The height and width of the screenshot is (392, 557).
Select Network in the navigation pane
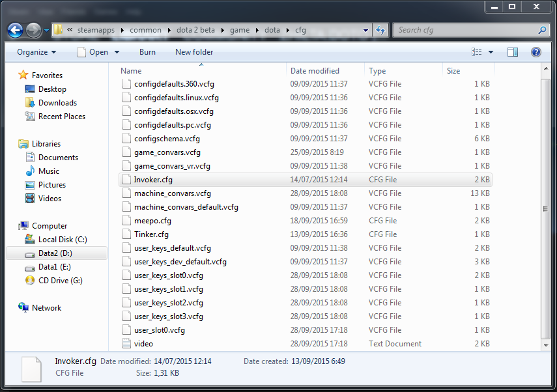point(46,308)
